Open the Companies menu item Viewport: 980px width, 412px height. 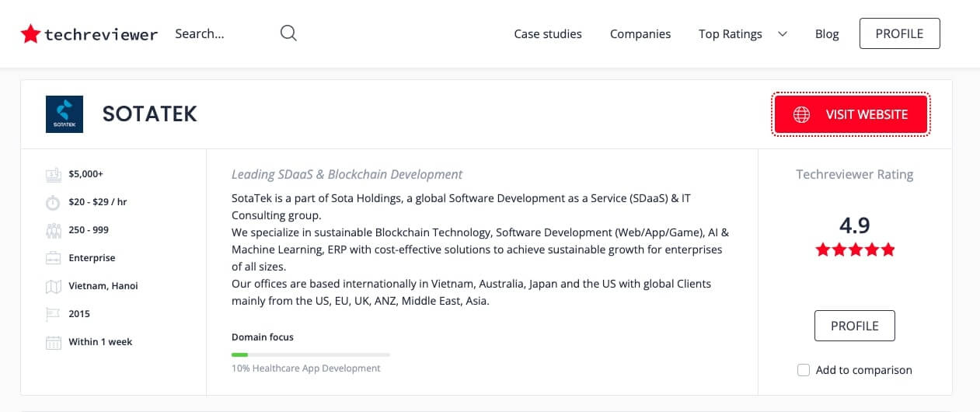pos(640,33)
